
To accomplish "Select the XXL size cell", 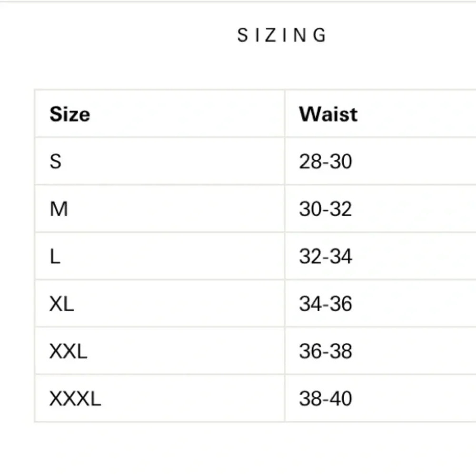I will tap(68, 351).
